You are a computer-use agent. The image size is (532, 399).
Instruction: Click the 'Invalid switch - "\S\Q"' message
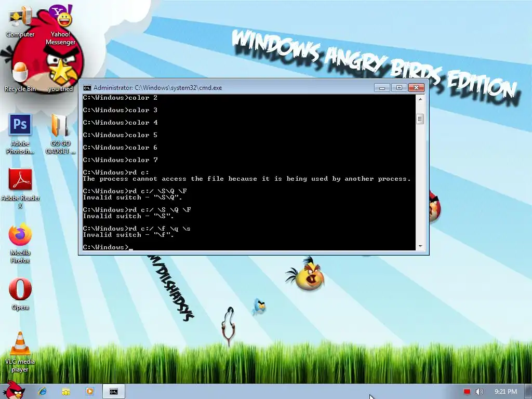pyautogui.click(x=132, y=197)
